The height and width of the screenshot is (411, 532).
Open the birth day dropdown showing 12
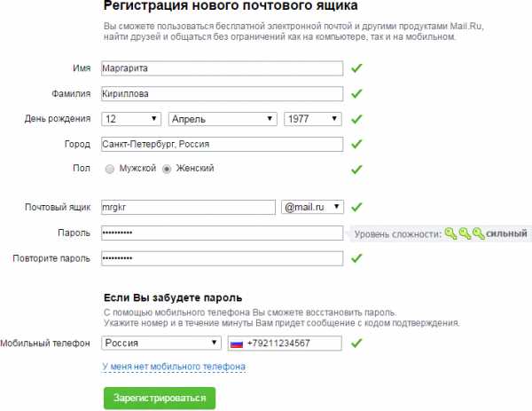pyautogui.click(x=131, y=119)
